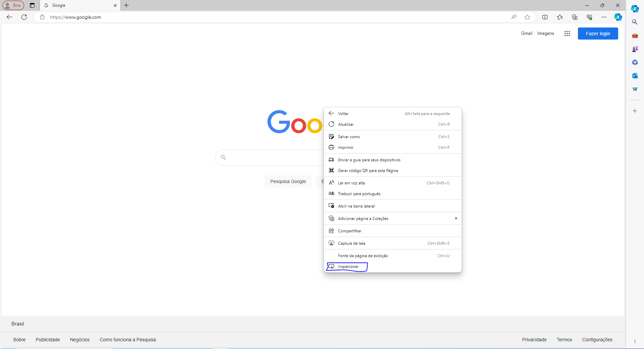Click Inspecionar in context menu
Image resolution: width=644 pixels, height=349 pixels.
click(x=393, y=267)
